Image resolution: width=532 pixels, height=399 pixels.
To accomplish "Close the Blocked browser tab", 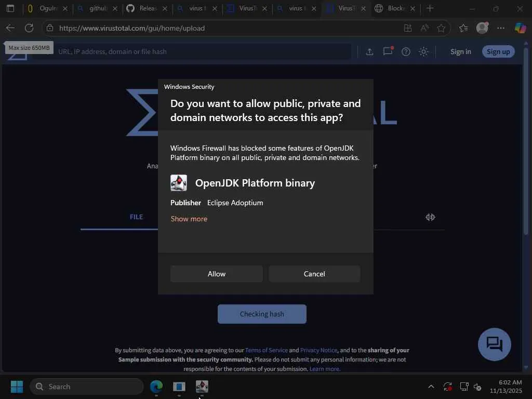I will (413, 8).
